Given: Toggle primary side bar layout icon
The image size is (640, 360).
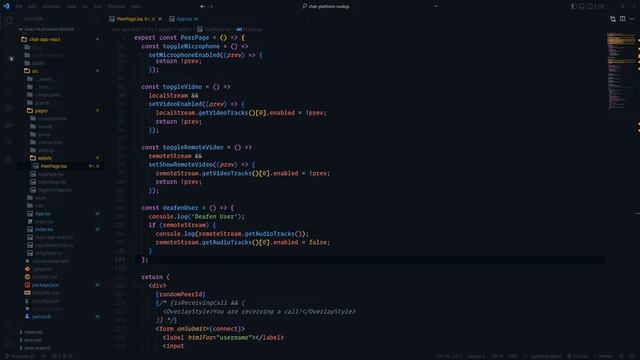Looking at the screenshot, I should [573, 7].
